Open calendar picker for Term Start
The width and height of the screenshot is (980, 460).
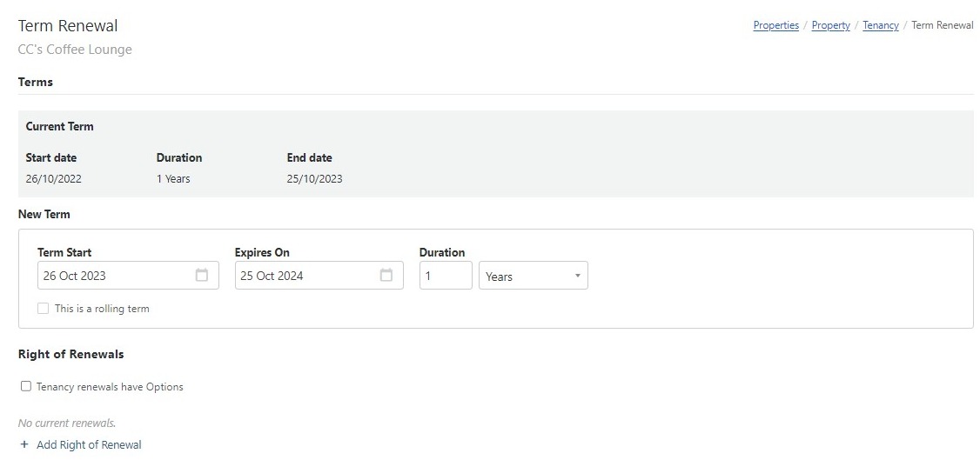[201, 276]
